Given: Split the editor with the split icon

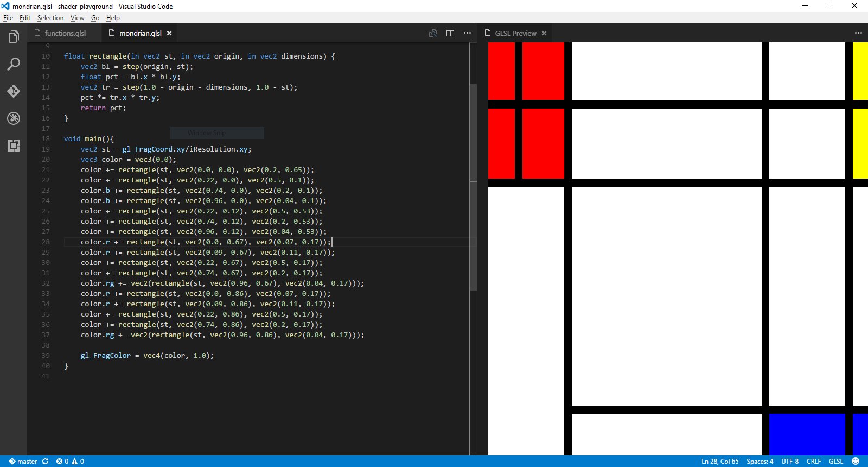Looking at the screenshot, I should coord(450,33).
